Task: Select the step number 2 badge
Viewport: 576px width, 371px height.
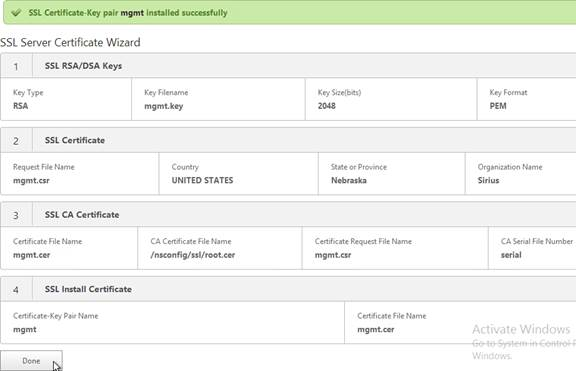Action: tap(16, 141)
